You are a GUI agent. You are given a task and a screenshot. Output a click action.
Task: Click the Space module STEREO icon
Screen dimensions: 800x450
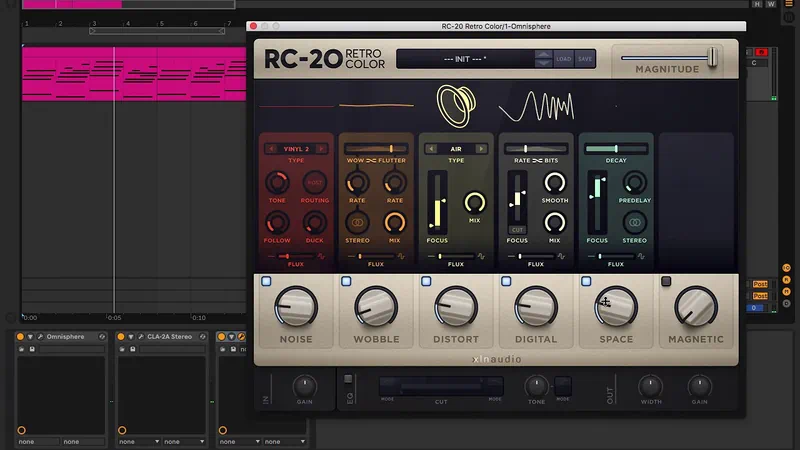pos(634,222)
